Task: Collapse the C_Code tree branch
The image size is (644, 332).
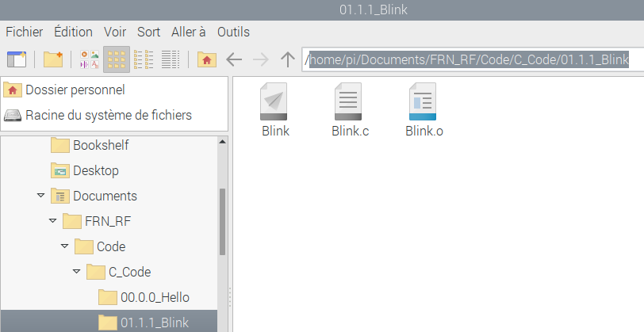Action: 76,272
